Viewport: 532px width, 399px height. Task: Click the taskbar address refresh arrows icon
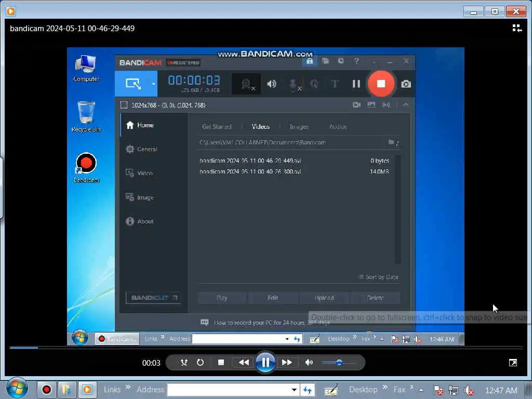click(308, 390)
